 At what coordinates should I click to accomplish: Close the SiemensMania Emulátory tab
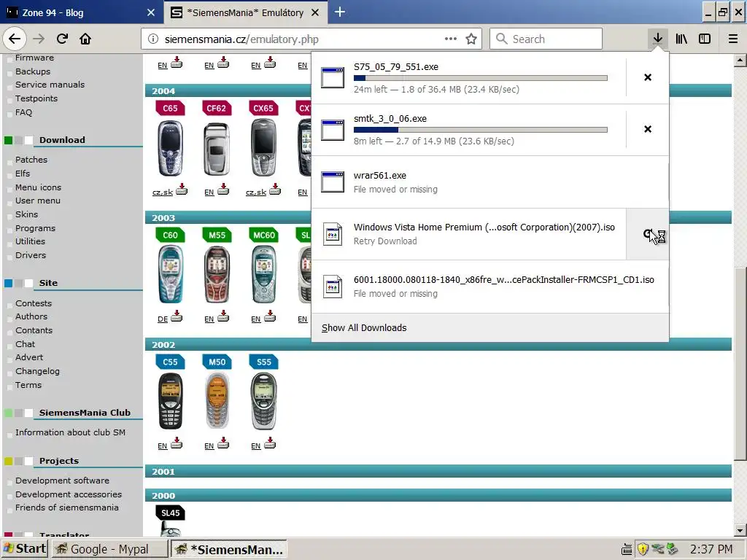point(315,13)
